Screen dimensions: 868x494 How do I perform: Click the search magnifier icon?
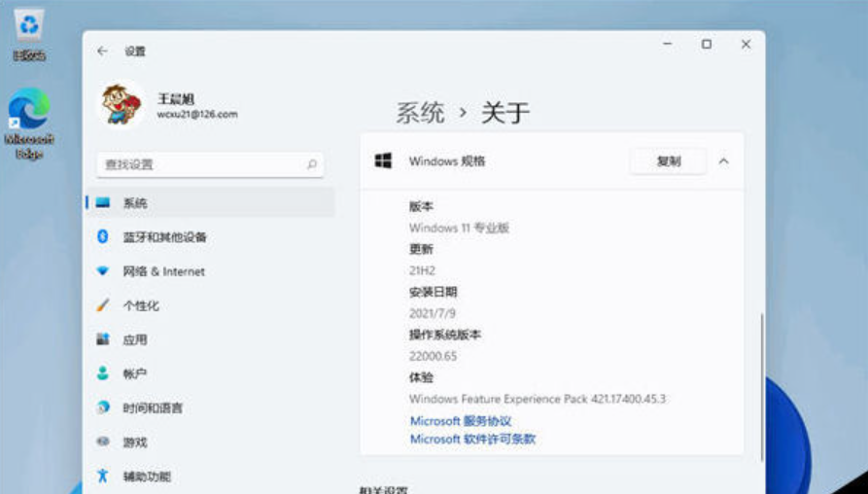coord(312,164)
